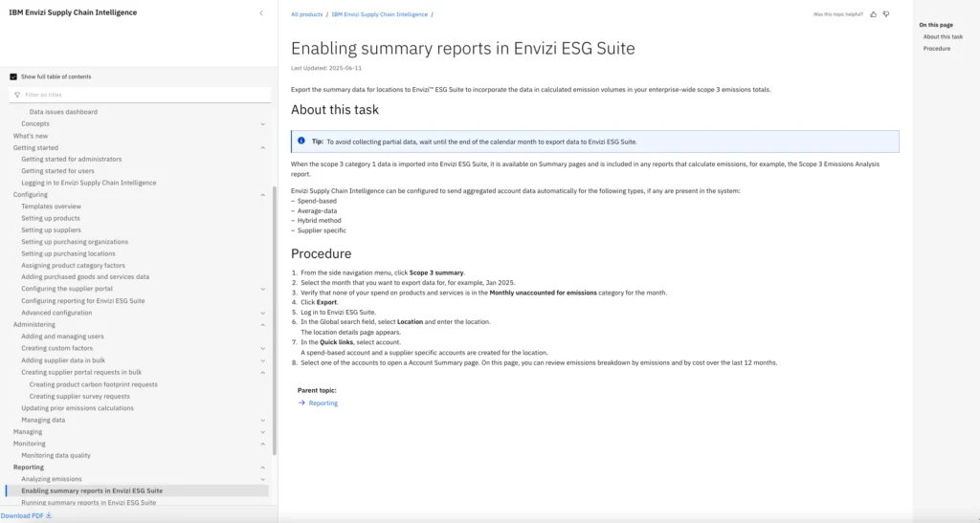Click the thumbs down icon
Image resolution: width=980 pixels, height=523 pixels.
point(885,14)
